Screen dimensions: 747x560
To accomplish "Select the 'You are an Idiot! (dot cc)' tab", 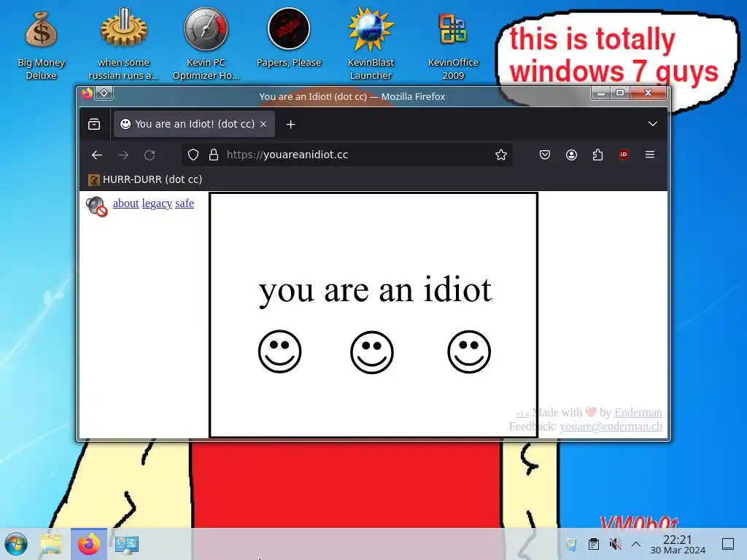I will (194, 124).
